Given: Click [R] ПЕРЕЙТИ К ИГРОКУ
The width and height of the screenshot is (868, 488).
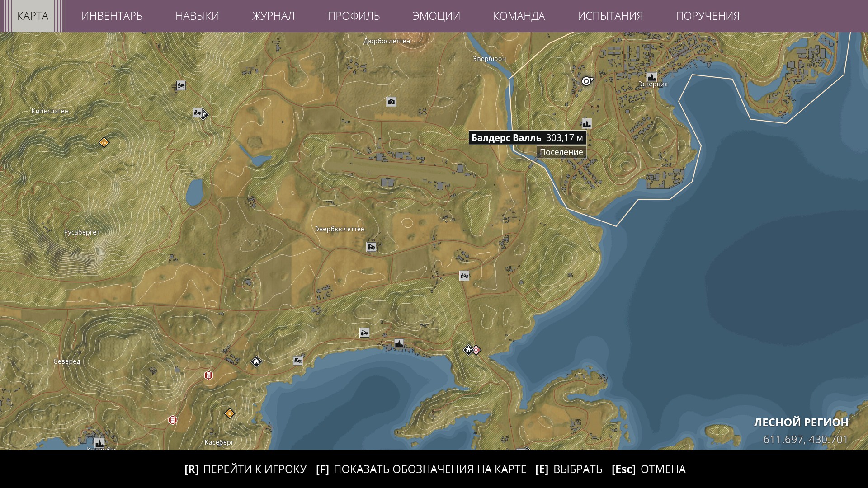Looking at the screenshot, I should pyautogui.click(x=245, y=469).
